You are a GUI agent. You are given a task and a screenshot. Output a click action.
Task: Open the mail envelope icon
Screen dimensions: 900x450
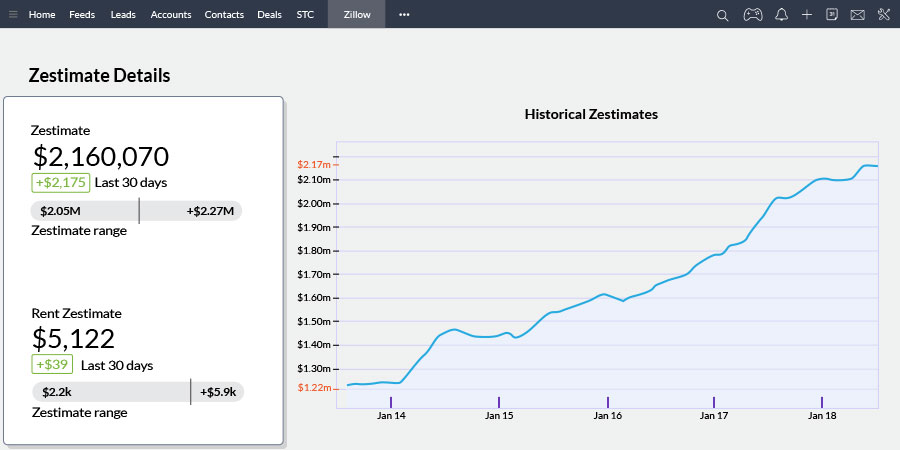point(857,15)
